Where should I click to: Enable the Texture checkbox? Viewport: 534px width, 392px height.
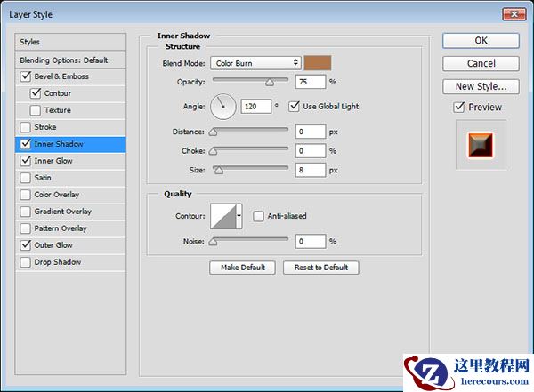click(x=36, y=110)
